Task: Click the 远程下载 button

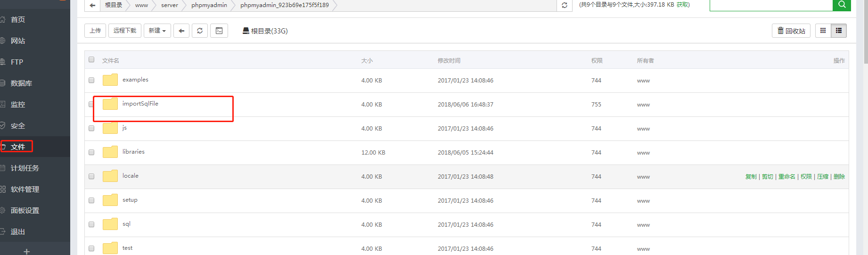Action: tap(125, 31)
